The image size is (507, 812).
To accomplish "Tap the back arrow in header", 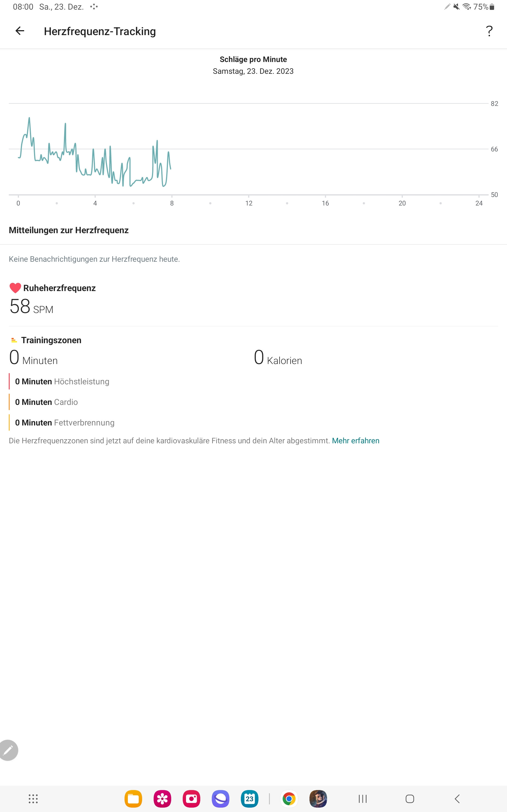I will 20,31.
